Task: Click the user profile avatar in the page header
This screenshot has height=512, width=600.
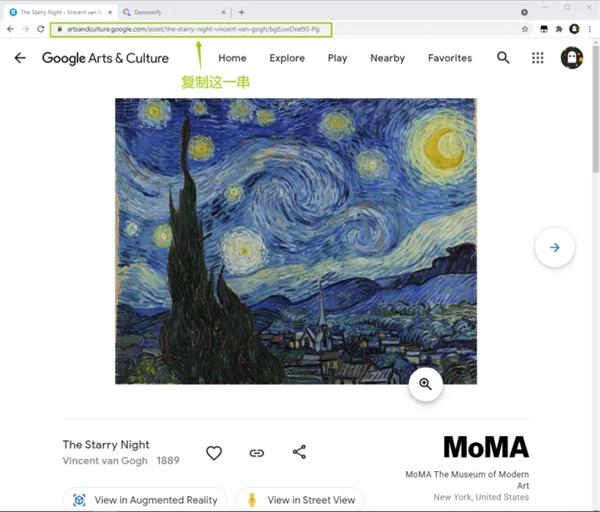Action: coord(572,58)
